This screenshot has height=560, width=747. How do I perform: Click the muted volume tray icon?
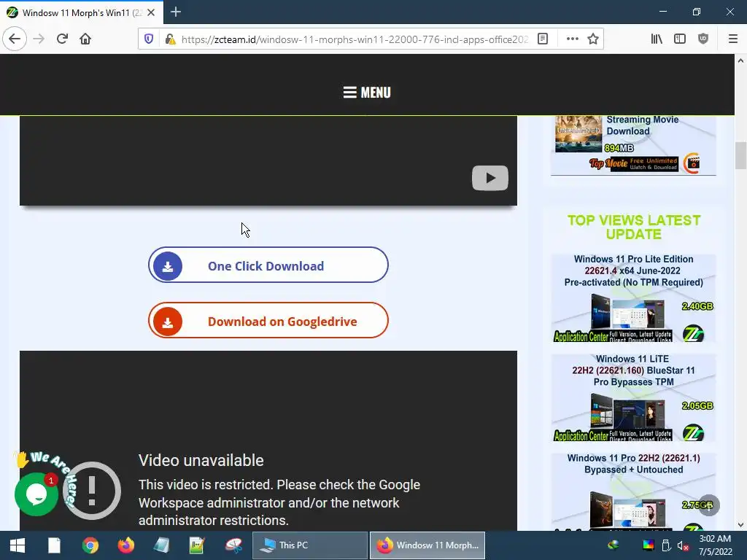click(x=683, y=545)
